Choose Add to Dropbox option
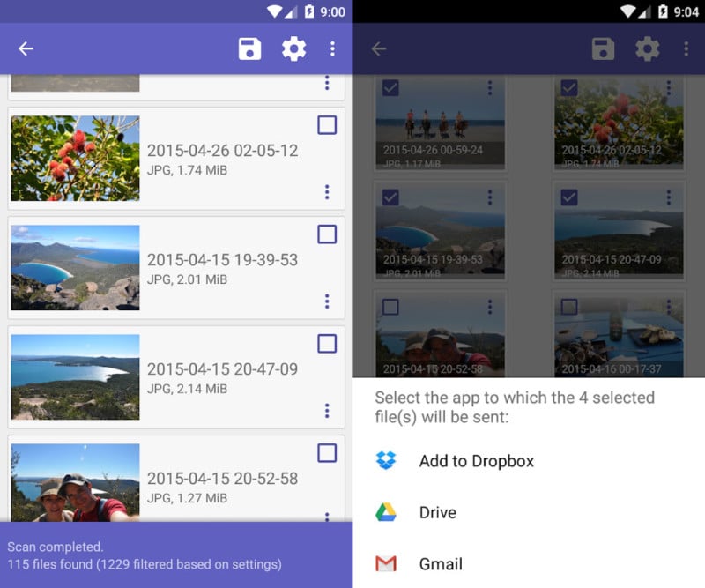The width and height of the screenshot is (705, 588). pyautogui.click(x=476, y=460)
